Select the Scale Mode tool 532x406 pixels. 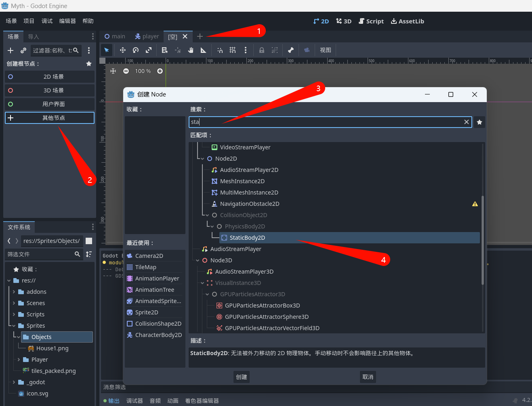(149, 50)
